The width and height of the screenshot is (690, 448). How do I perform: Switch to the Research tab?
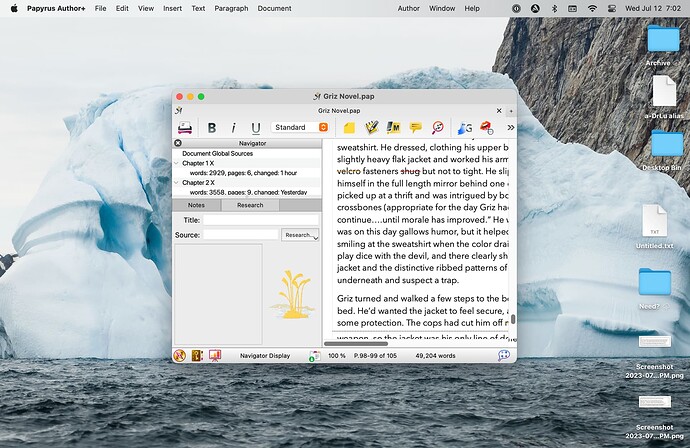[250, 205]
